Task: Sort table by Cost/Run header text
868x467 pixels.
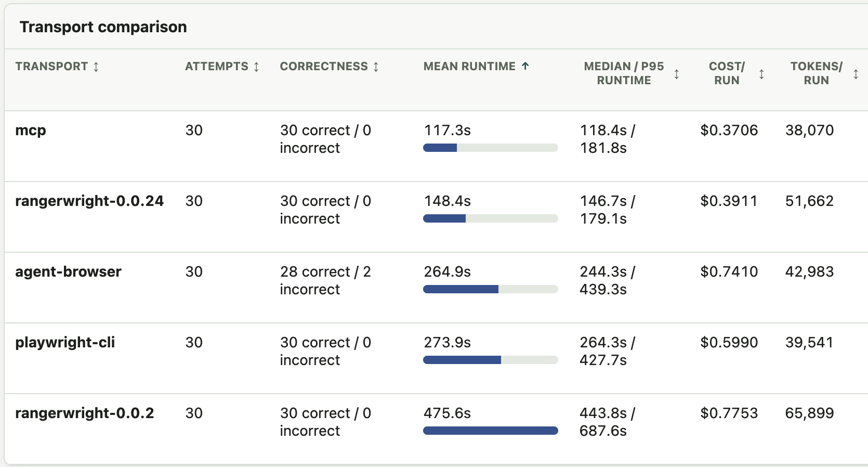Action: click(727, 73)
